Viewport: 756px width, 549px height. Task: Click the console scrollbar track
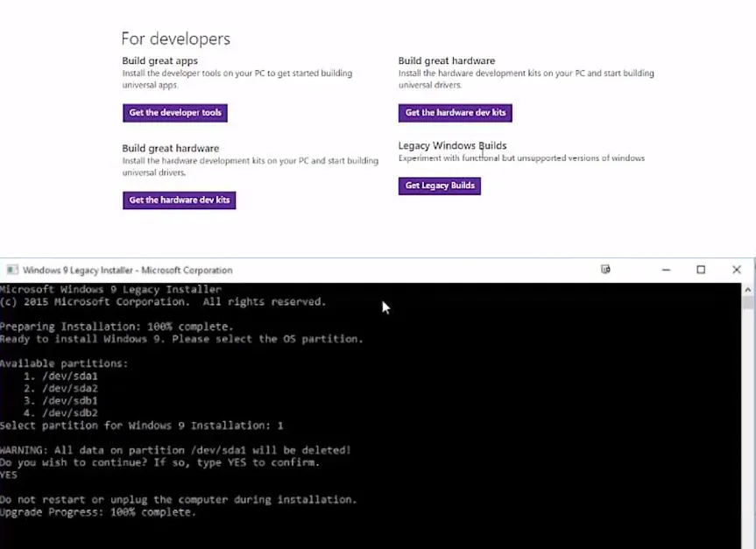749,412
